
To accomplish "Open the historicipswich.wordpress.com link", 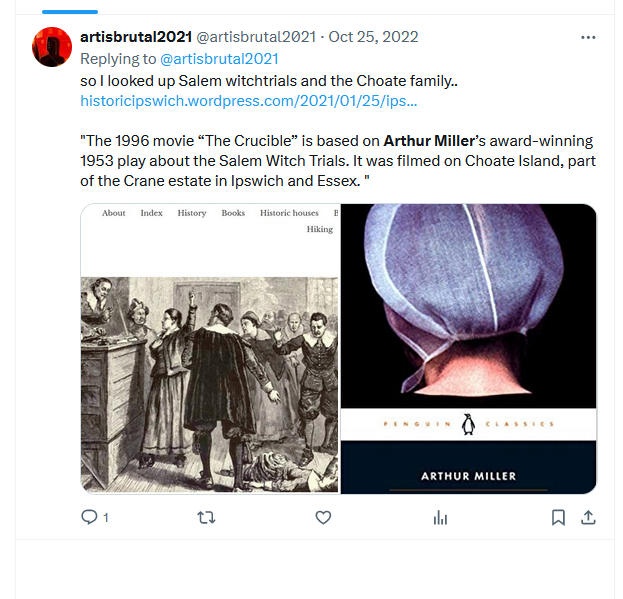I will point(249,101).
